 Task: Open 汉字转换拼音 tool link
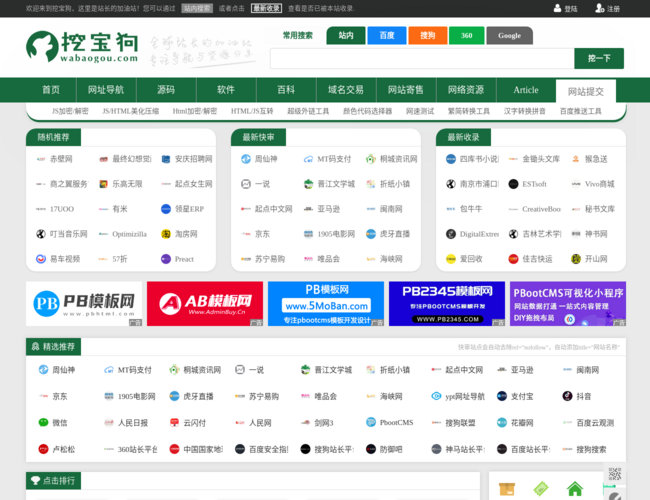[x=524, y=111]
